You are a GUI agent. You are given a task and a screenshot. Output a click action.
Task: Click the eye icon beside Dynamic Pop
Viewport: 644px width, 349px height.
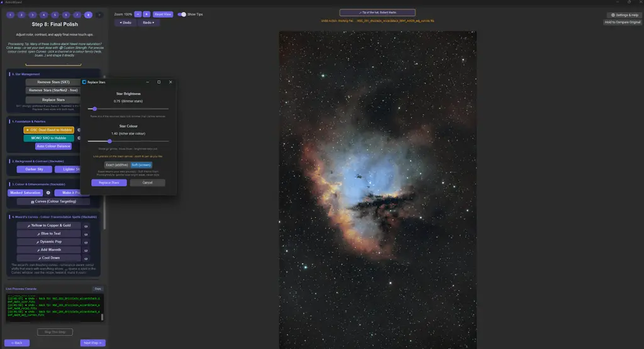click(86, 242)
